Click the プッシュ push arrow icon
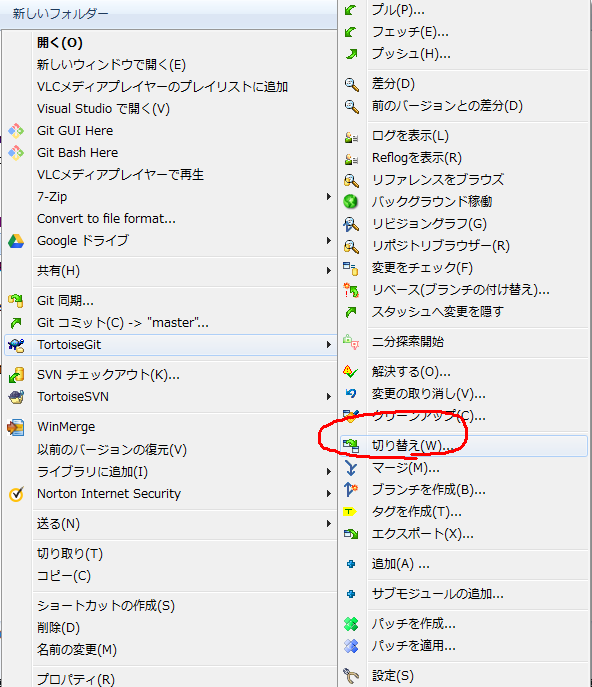 click(351, 54)
